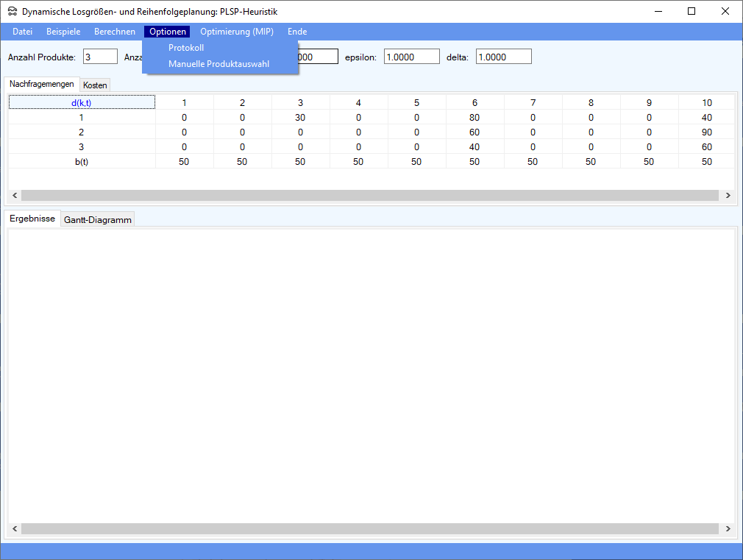Open the Berechnen menu
The image size is (743, 560).
tap(115, 32)
